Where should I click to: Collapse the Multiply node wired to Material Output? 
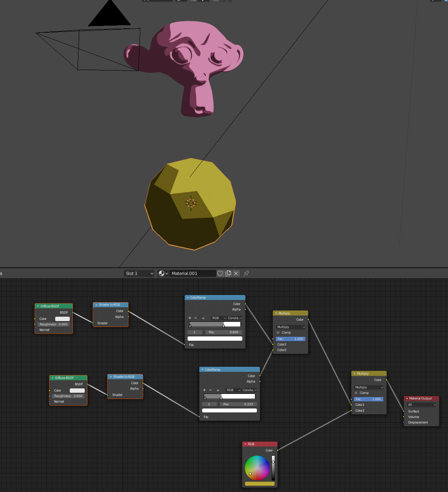355,373
